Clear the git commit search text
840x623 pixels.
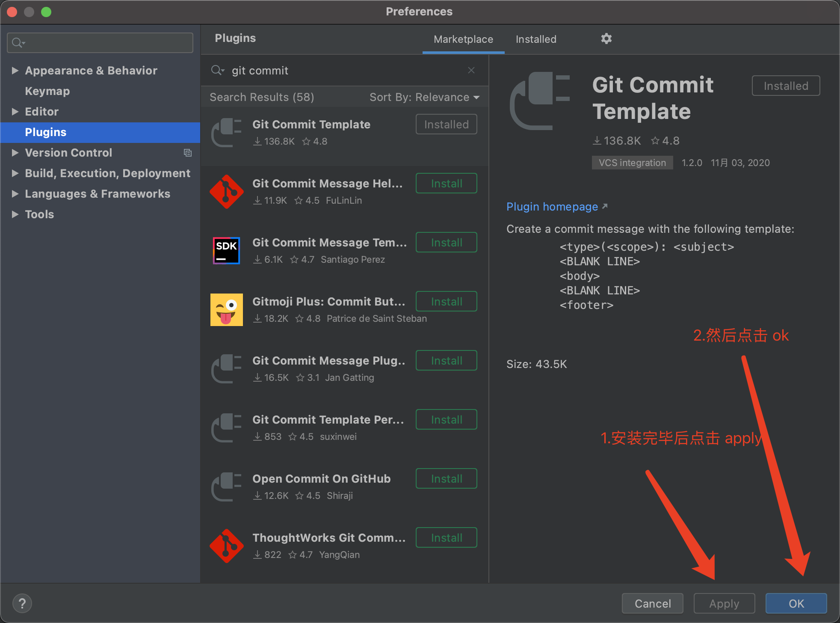point(471,70)
